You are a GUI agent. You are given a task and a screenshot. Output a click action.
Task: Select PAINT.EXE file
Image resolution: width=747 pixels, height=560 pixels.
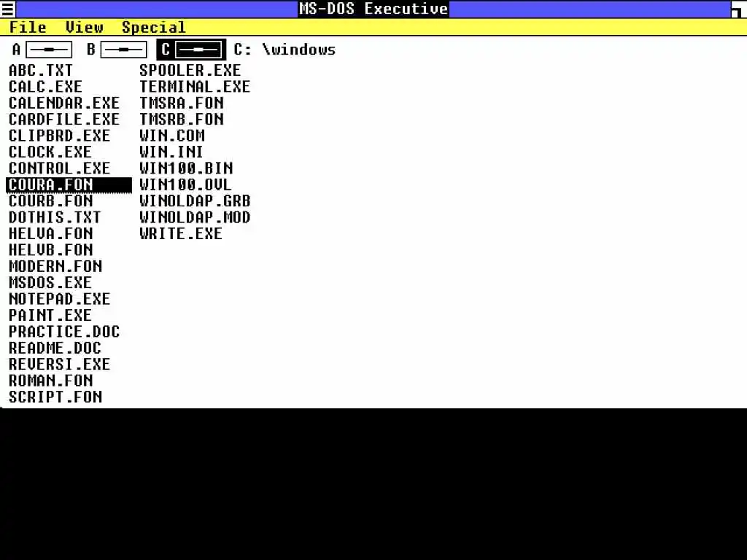50,315
